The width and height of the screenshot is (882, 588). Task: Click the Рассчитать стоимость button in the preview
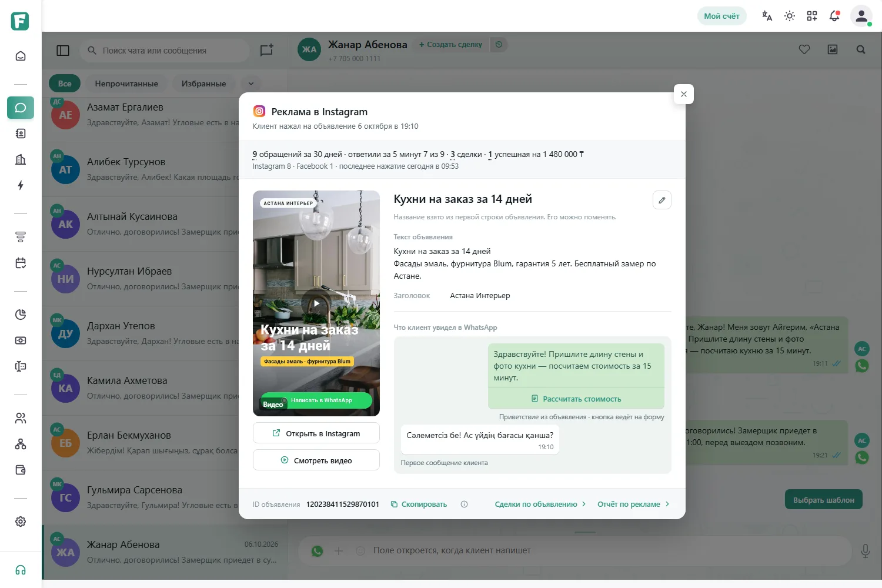tap(576, 399)
